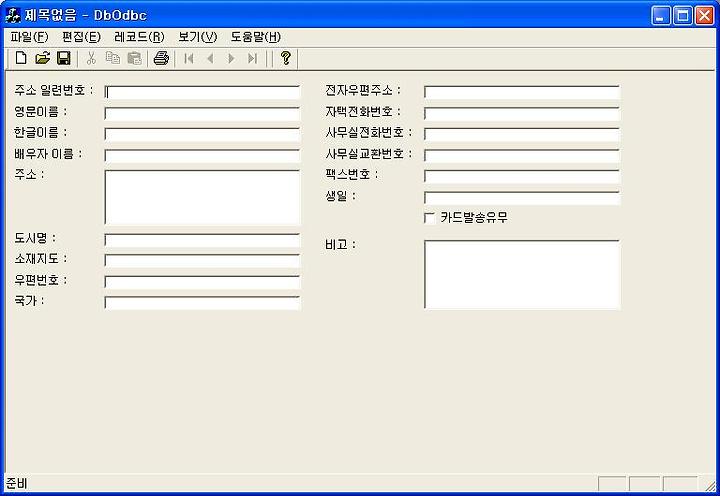Go to the next record
Viewport: 720px width, 496px height.
(x=231, y=58)
